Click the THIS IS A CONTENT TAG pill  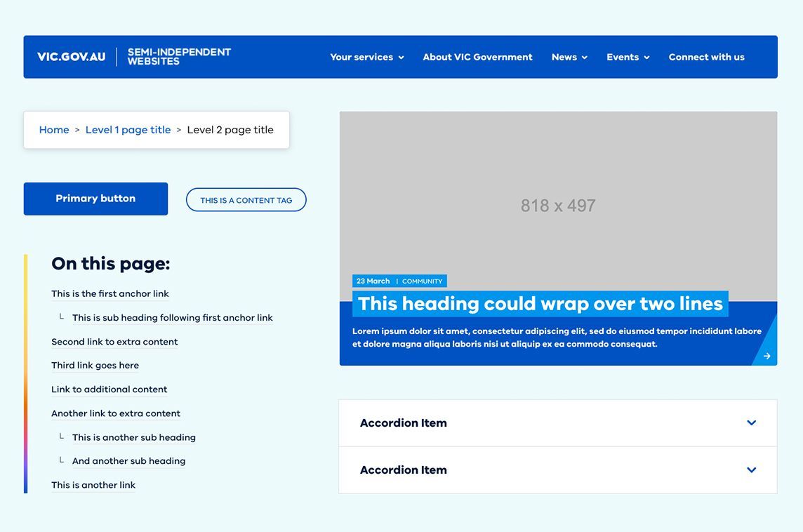[x=246, y=200]
